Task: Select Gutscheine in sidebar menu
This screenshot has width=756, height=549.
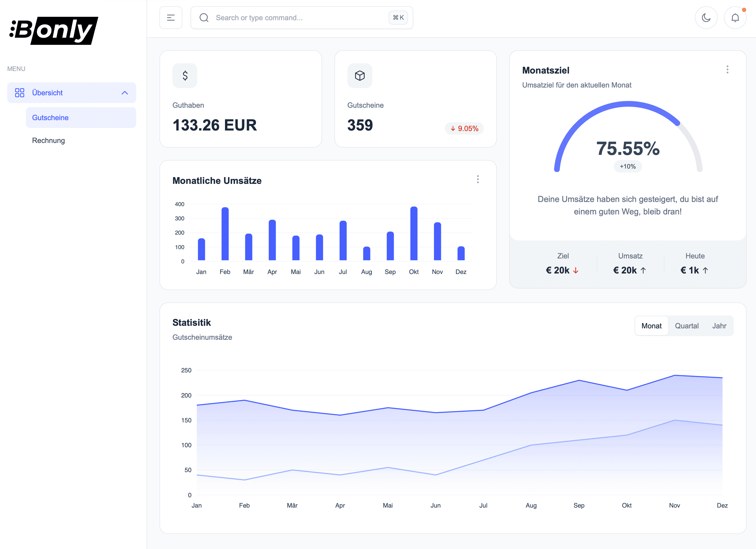Action: point(50,118)
